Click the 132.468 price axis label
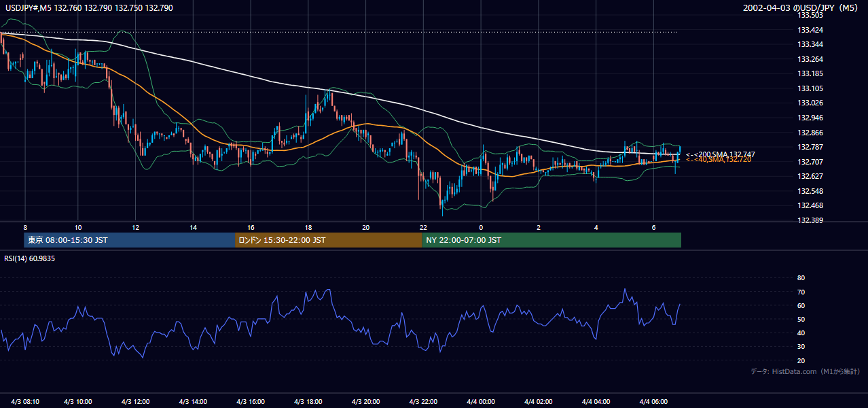 [810, 205]
